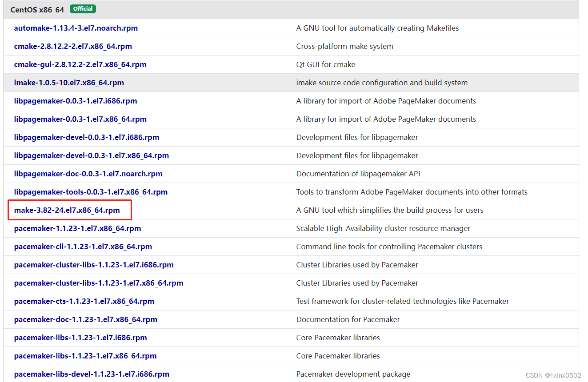Open pacemaker-1.1.23-1.el7.x86_64.rpm link
Screen dimensions: 588x382
tap(78, 228)
